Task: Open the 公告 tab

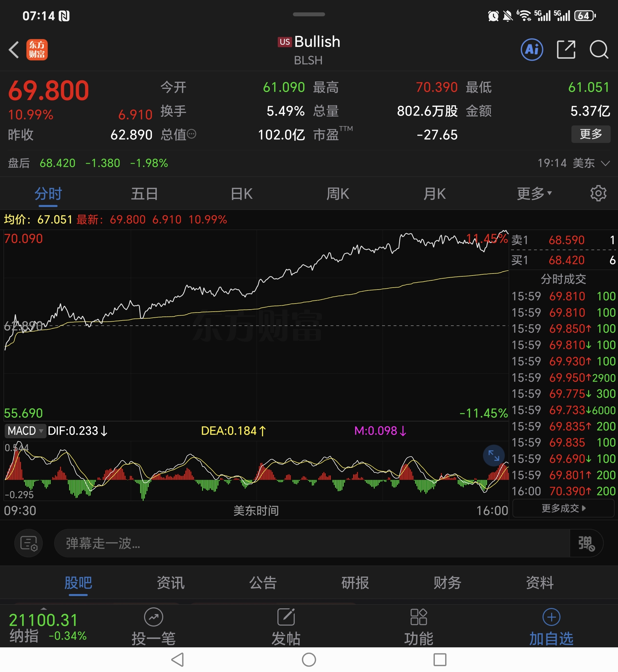Action: point(263,583)
